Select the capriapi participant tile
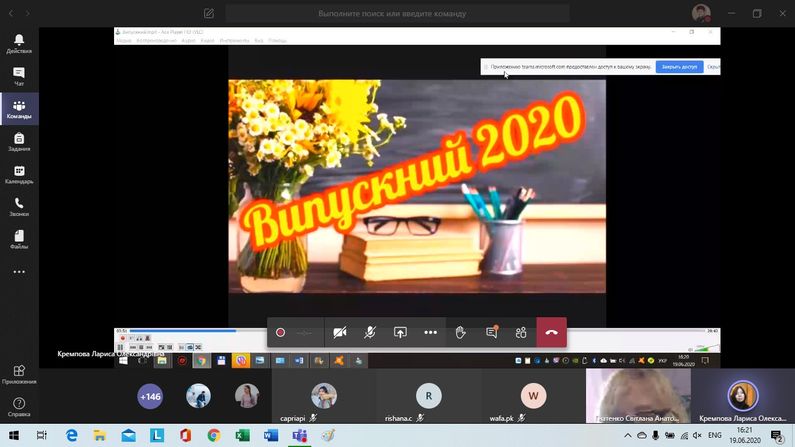This screenshot has height=447, width=795. [x=324, y=396]
